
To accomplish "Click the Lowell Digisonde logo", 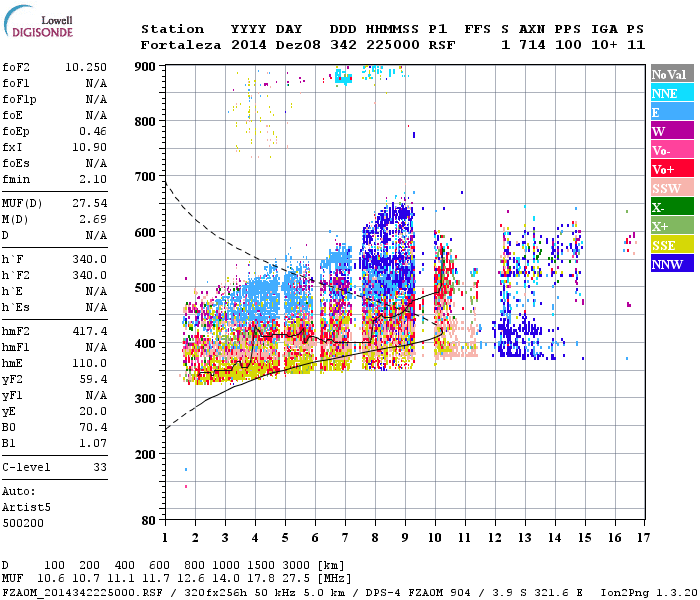I will (x=38, y=21).
